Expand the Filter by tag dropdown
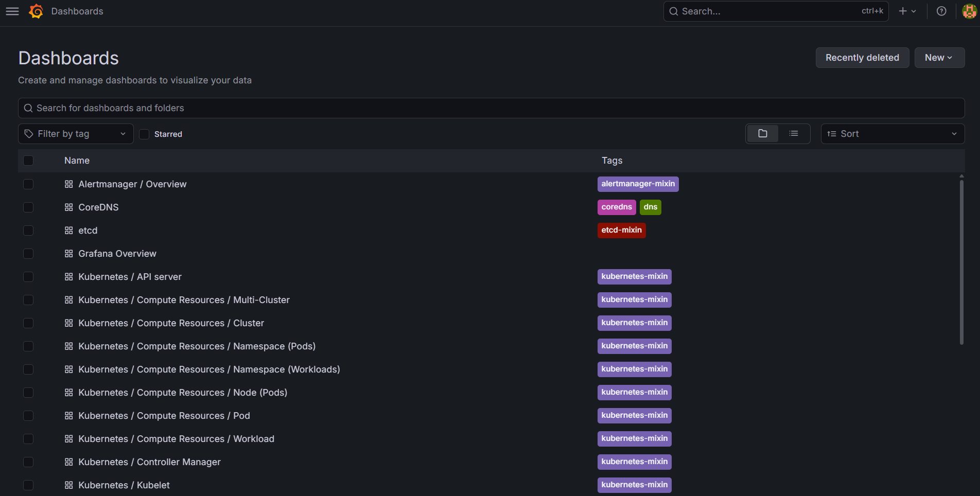 (76, 134)
